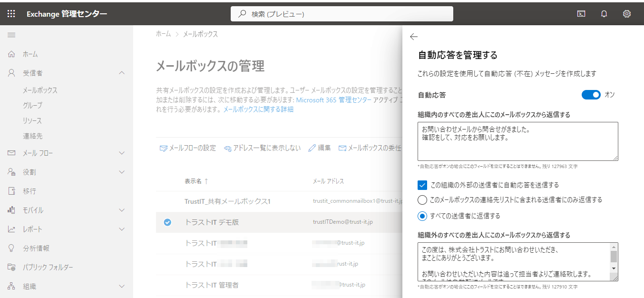This screenshot has width=644, height=298.
Task: Select the 連絡先リストに含まれる送信者にのみ返信する radio button
Action: point(422,200)
